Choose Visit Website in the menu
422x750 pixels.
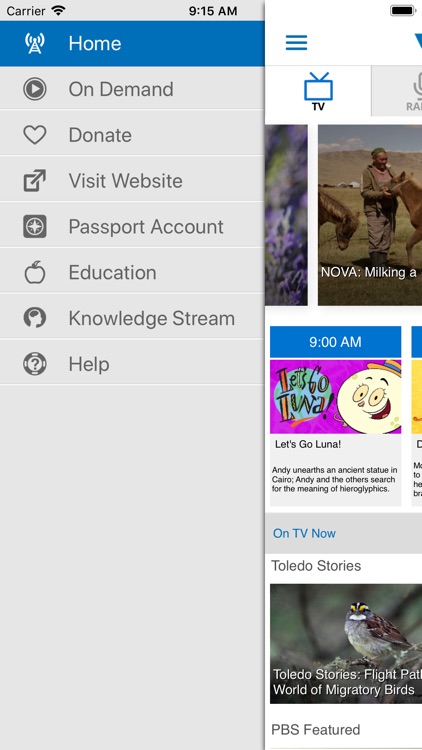click(132, 181)
